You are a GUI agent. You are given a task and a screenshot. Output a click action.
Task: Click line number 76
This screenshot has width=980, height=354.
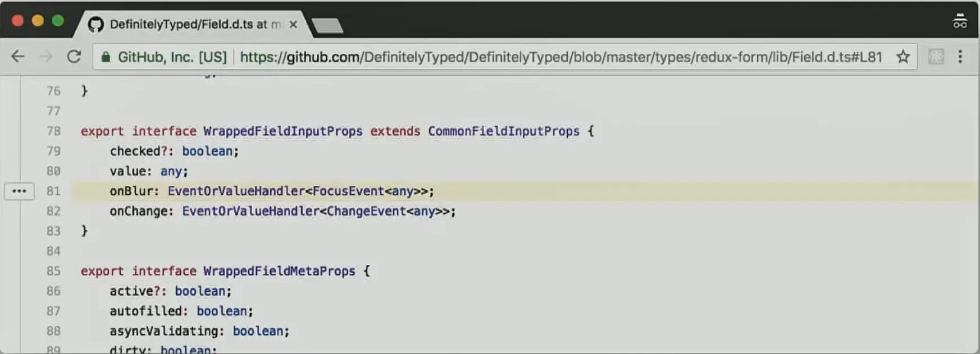point(53,91)
